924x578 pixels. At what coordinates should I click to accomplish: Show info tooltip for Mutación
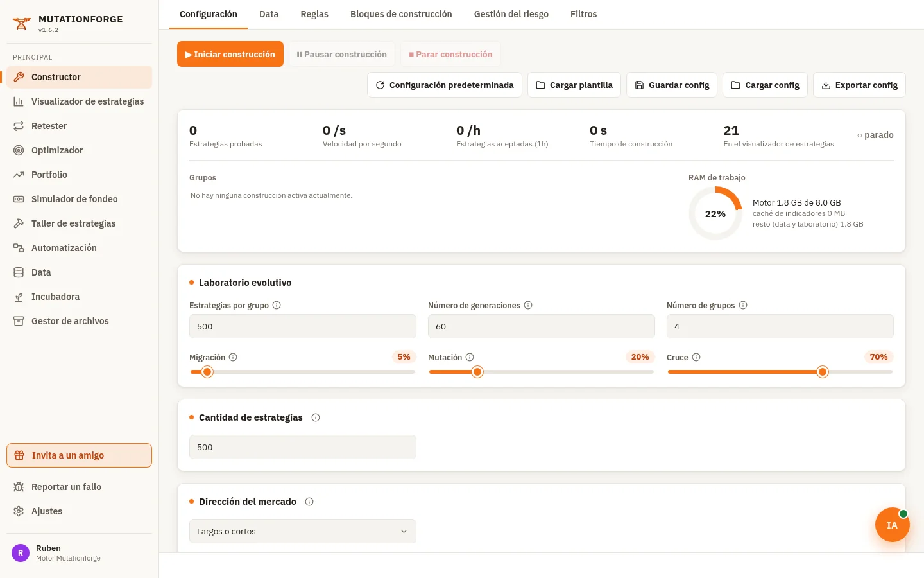pos(470,357)
